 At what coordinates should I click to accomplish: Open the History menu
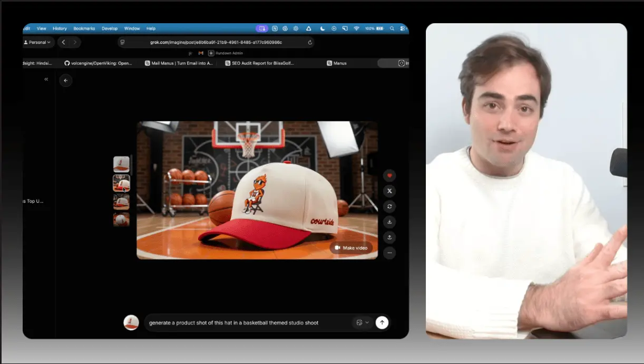(60, 28)
